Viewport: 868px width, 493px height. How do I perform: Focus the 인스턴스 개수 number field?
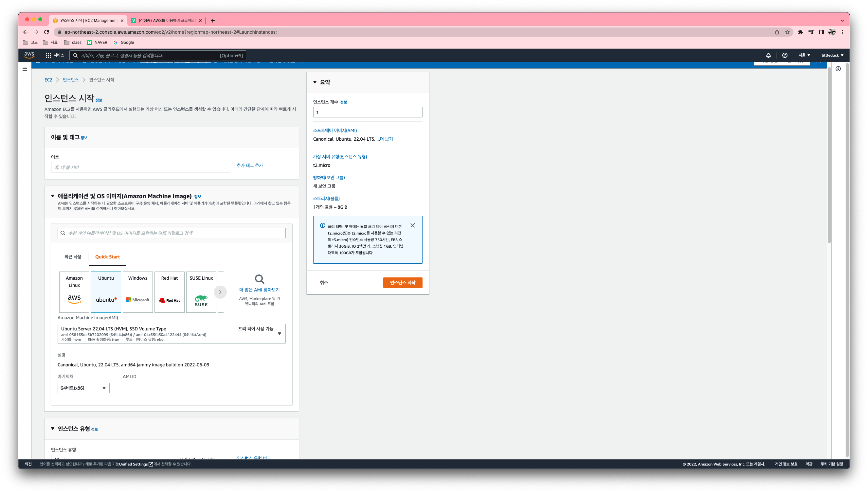point(368,113)
